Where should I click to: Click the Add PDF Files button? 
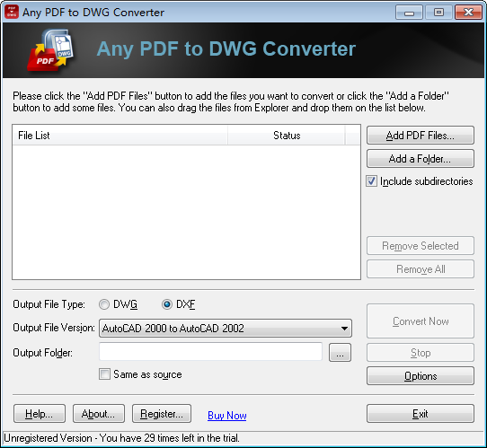(421, 136)
